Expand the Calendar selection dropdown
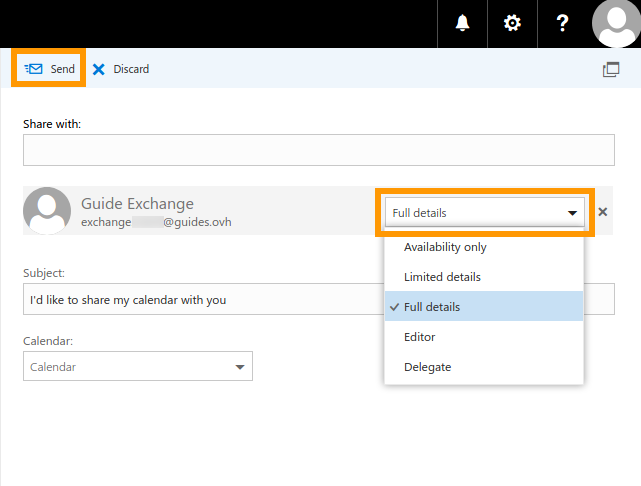The height and width of the screenshot is (486, 641). point(138,367)
